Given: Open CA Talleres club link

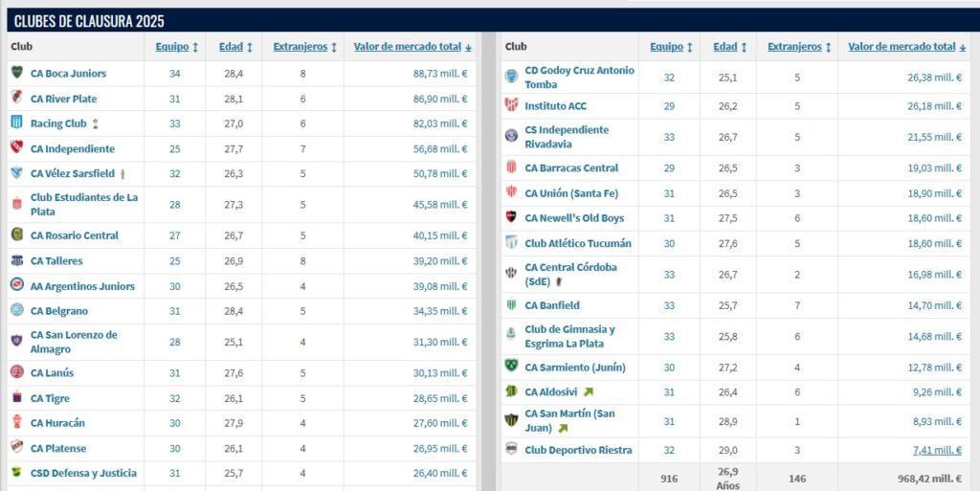Looking at the screenshot, I should [56, 261].
